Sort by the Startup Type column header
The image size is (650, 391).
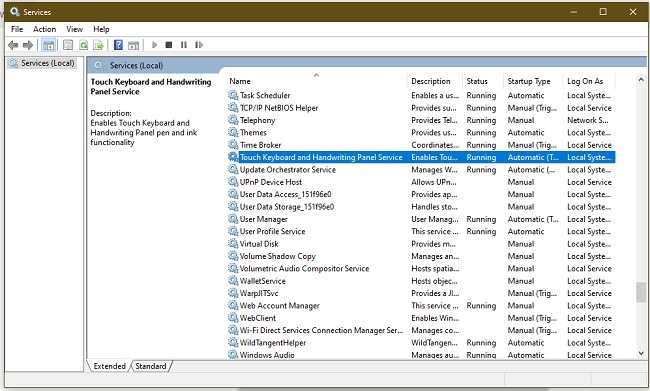[534, 81]
